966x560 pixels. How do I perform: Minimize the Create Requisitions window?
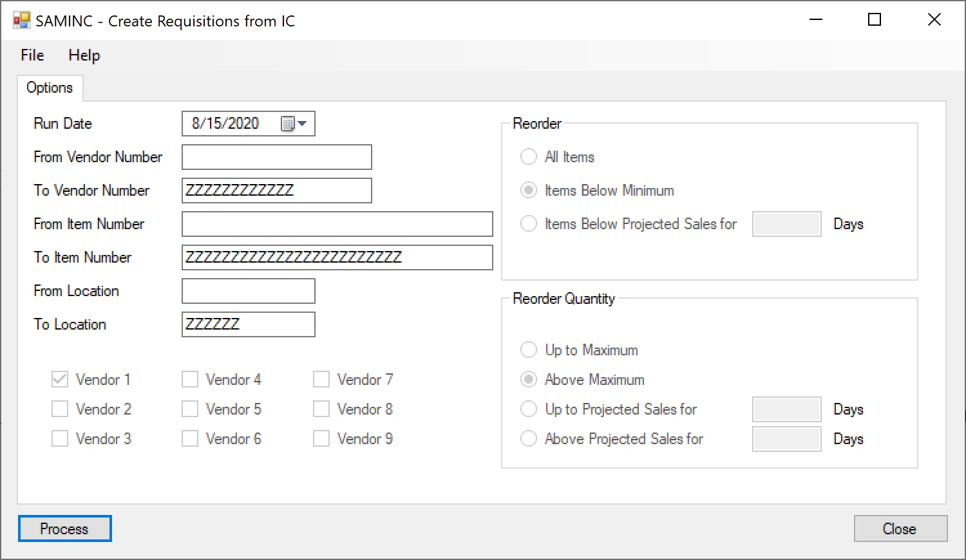(x=816, y=20)
